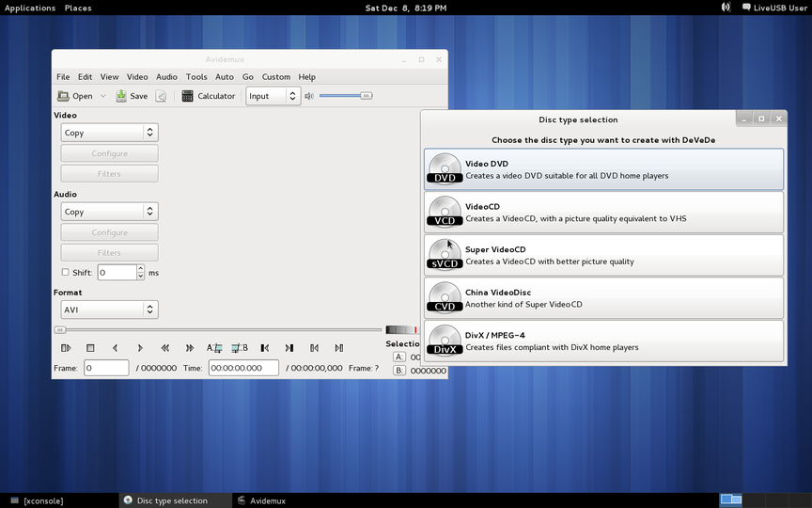Viewport: 812px width, 508px height.
Task: Select the Video DVD disc icon
Action: pyautogui.click(x=445, y=170)
